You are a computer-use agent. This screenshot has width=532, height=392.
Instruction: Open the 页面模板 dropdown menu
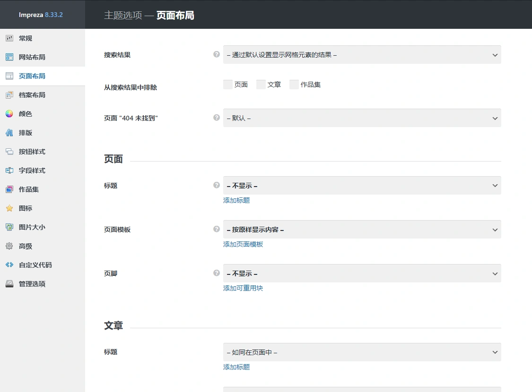click(x=362, y=229)
